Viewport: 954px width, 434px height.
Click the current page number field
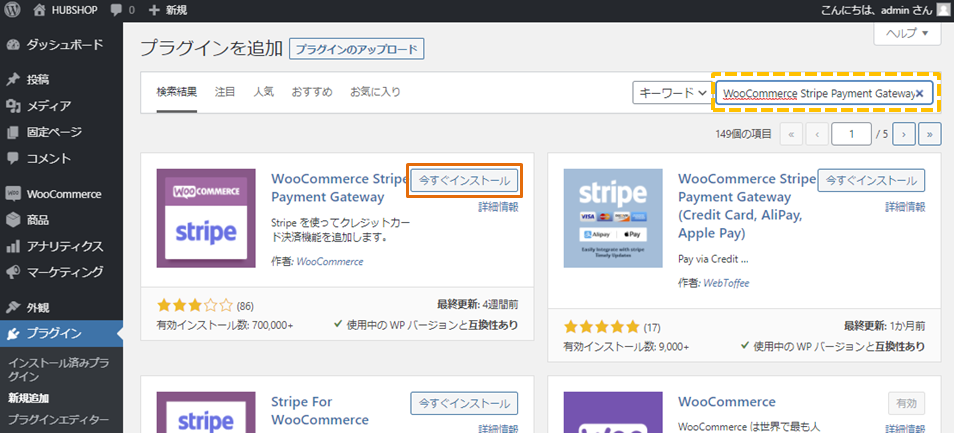coord(851,135)
